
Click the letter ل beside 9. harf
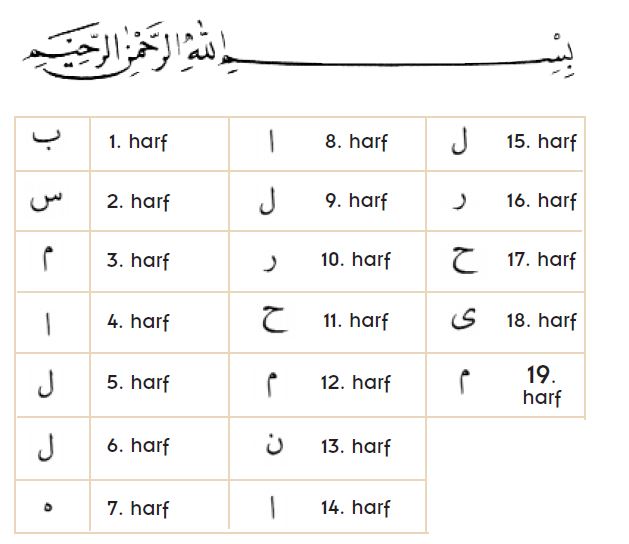pos(268,200)
